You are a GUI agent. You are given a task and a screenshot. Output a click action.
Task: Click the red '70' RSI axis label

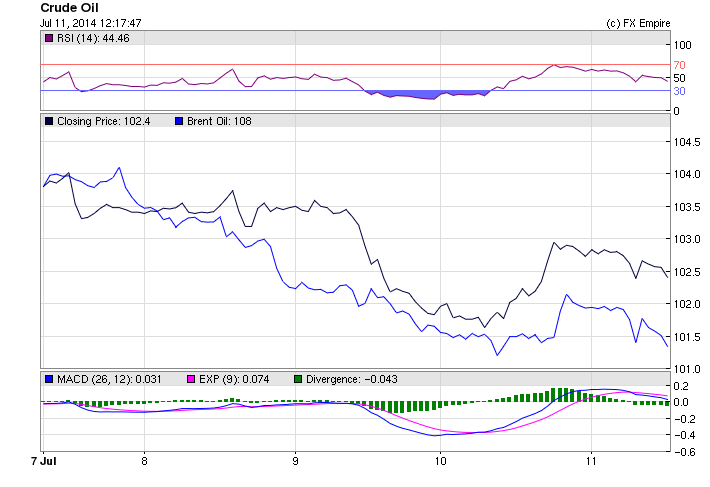679,65
